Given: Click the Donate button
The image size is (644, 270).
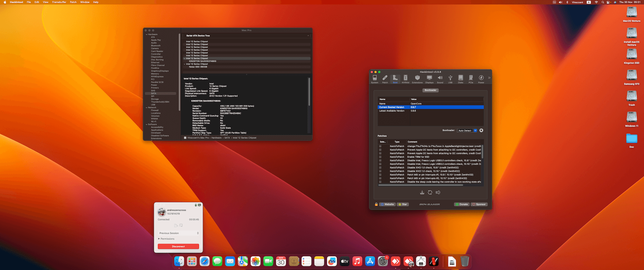Looking at the screenshot, I should (462, 204).
